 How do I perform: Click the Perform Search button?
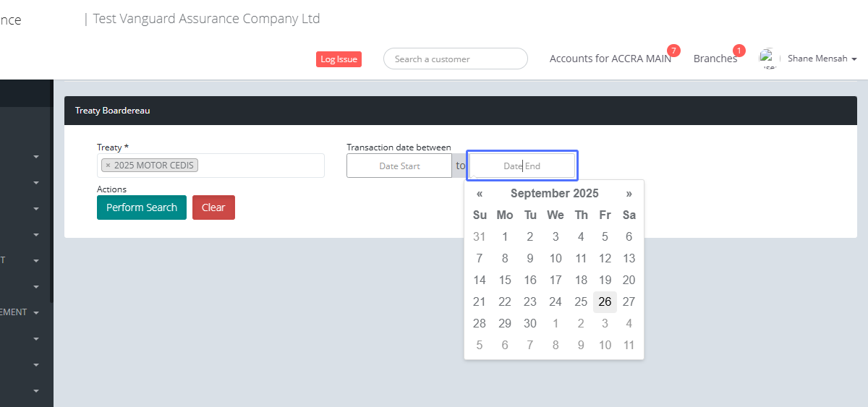(x=142, y=207)
